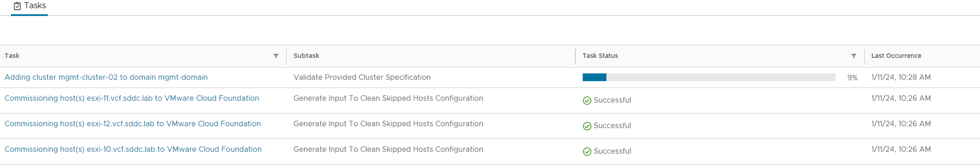Viewport: 980px width, 165px height.
Task: Click the 9% progress percentage
Action: (852, 78)
